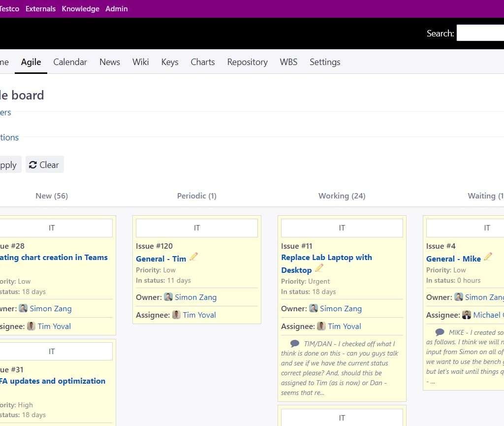Open the Externals top menu
The image size is (504, 426).
(x=40, y=9)
